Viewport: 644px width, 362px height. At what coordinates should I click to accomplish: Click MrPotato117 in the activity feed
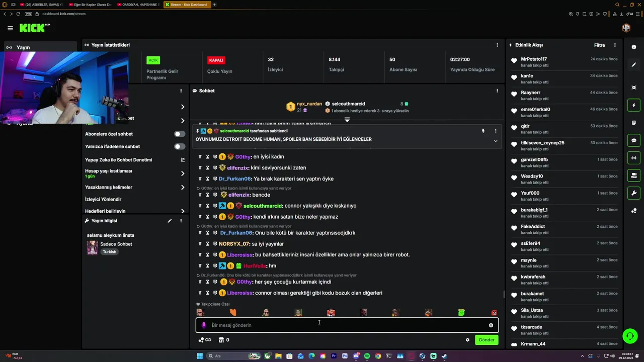click(x=534, y=59)
